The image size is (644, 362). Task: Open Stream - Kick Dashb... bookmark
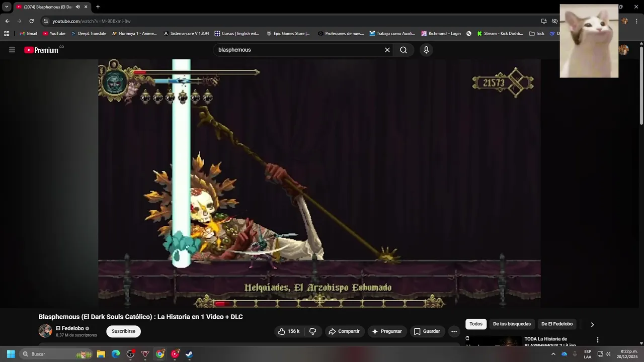[x=500, y=34]
